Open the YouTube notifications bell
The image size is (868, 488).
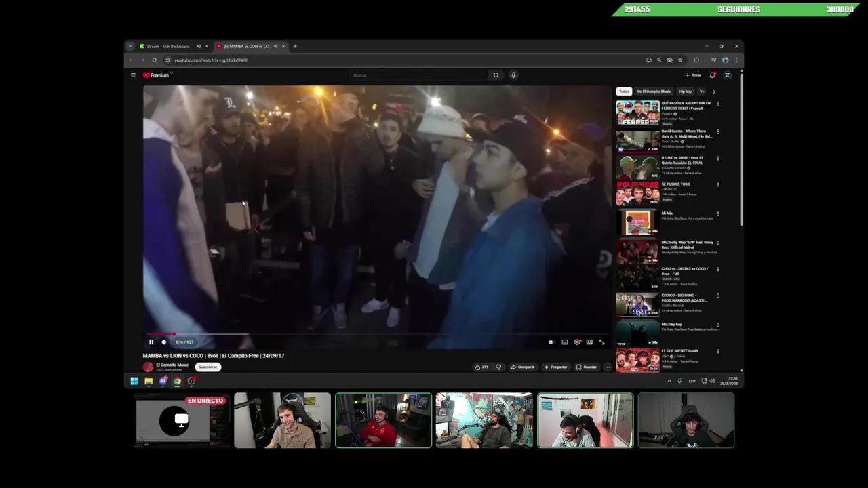point(712,75)
